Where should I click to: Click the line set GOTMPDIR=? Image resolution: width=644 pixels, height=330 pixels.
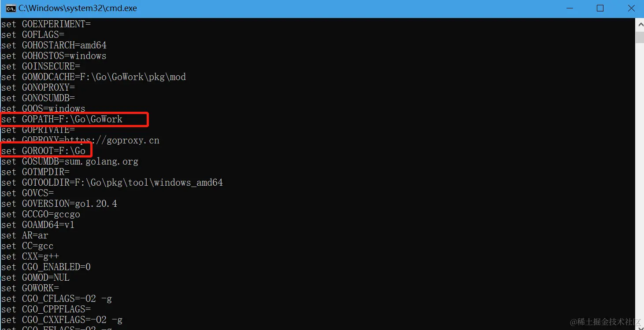click(35, 172)
